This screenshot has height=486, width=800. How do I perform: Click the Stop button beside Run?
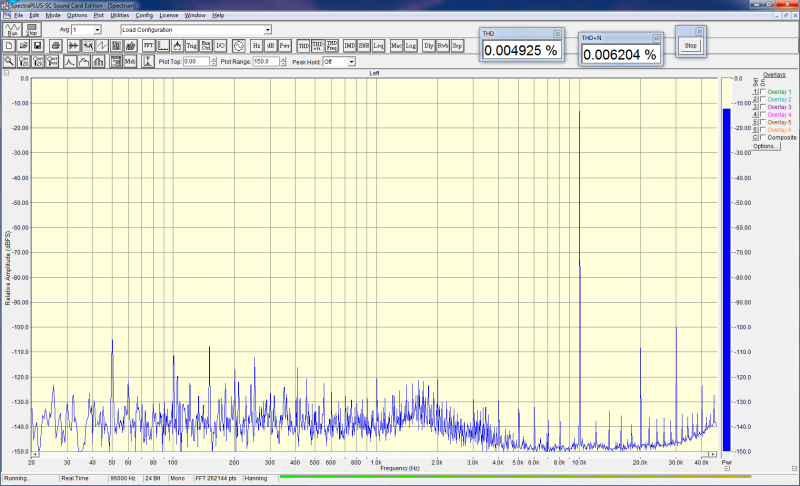coord(32,30)
